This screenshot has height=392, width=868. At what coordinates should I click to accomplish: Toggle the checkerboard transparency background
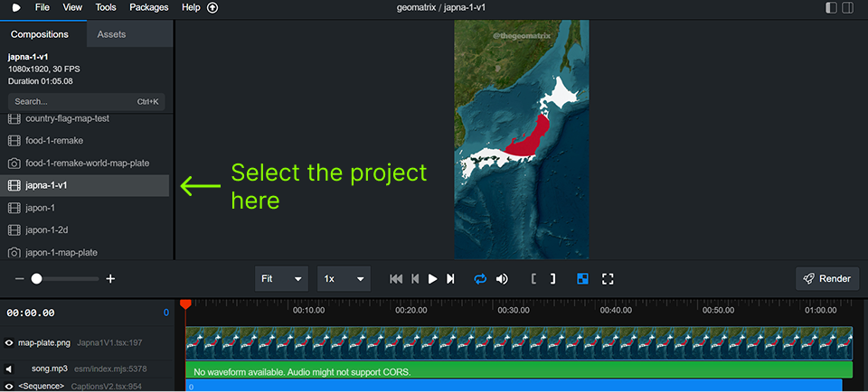click(x=582, y=279)
